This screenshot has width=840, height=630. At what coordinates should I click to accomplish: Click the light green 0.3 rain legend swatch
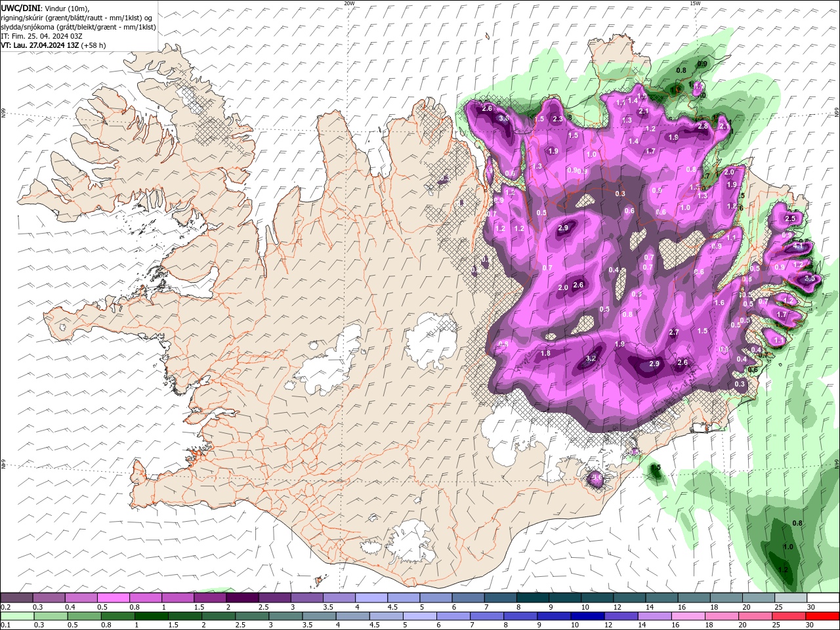51,616
